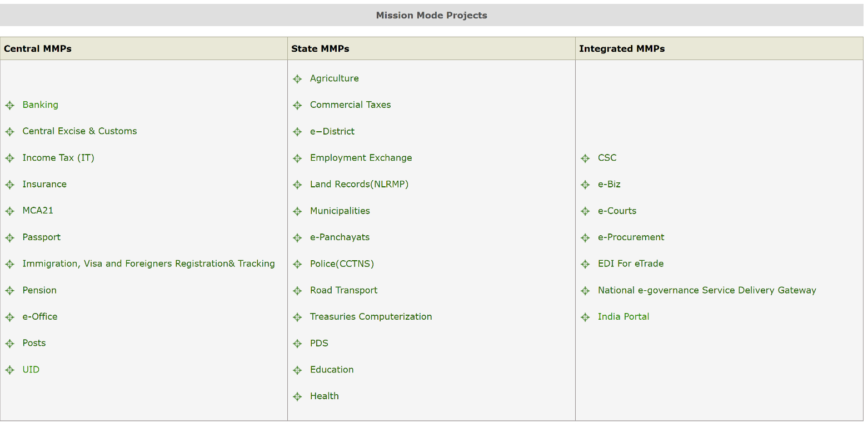Image resolution: width=868 pixels, height=422 pixels.
Task: Click the bullet icon beside PDS
Action: click(x=297, y=344)
